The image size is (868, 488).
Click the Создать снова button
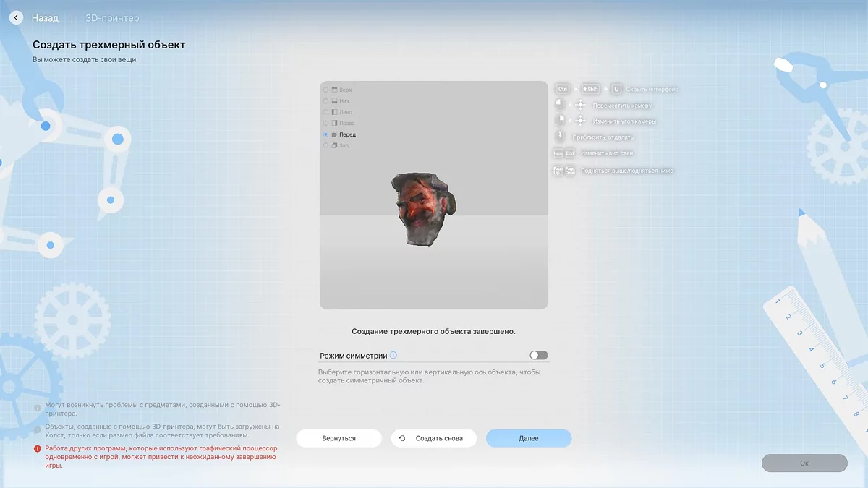click(x=434, y=438)
